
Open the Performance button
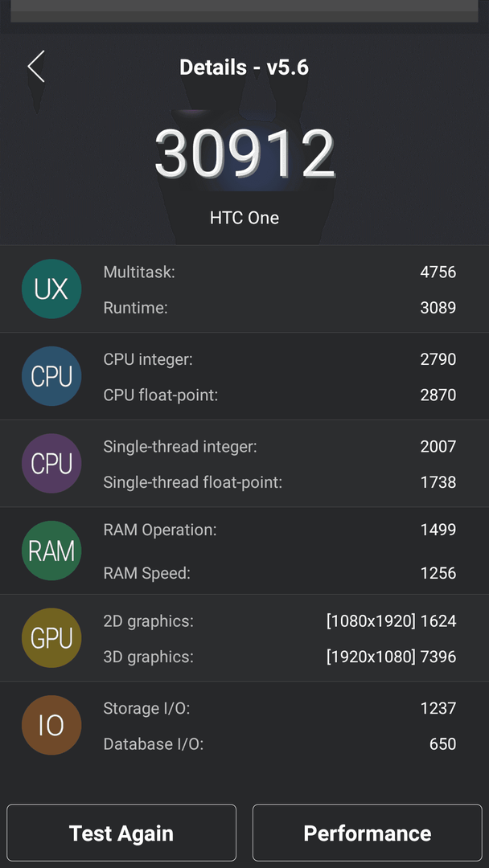tap(368, 833)
